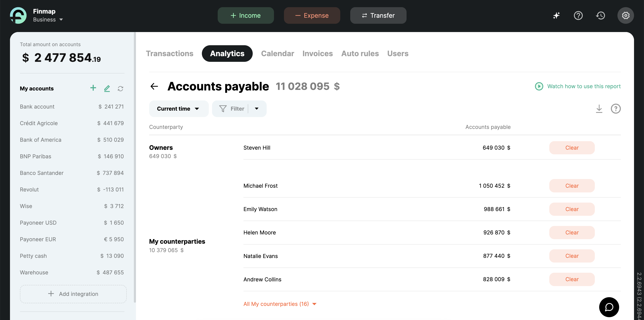The image size is (644, 320).
Task: Click the Owners group heading
Action: click(161, 148)
